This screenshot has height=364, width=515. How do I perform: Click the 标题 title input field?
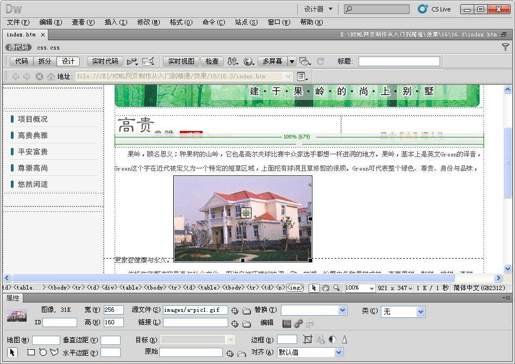(399, 61)
